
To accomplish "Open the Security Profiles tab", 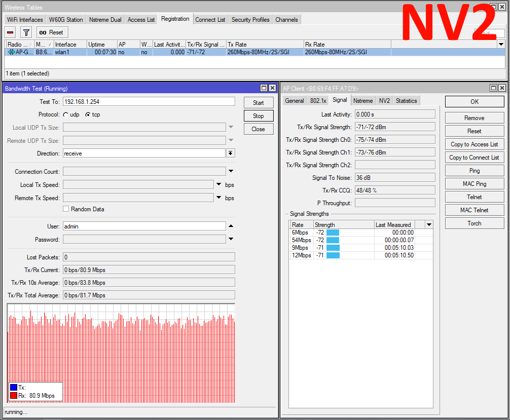I will click(250, 19).
